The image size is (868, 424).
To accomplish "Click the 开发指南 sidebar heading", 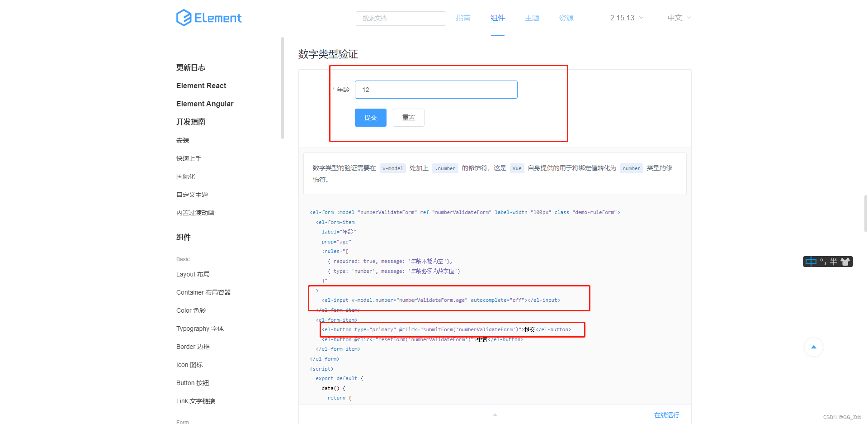I will pos(191,122).
